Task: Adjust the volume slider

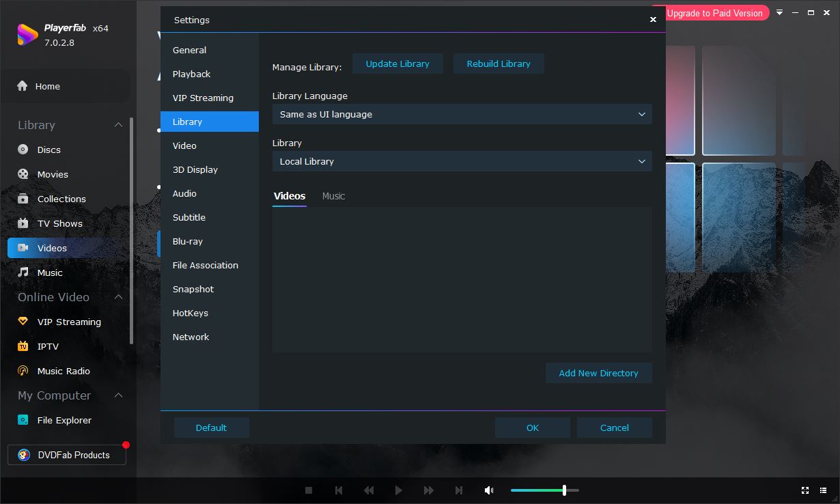Action: click(x=545, y=490)
